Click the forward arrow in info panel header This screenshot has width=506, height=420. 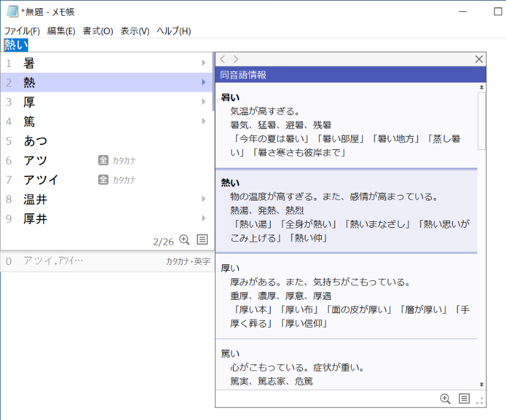pos(236,59)
